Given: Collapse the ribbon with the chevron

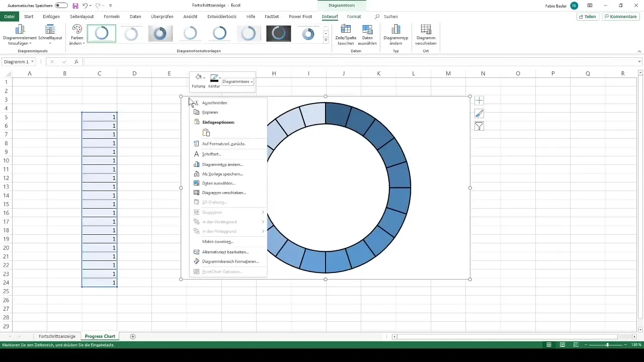Looking at the screenshot, I should [x=639, y=51].
